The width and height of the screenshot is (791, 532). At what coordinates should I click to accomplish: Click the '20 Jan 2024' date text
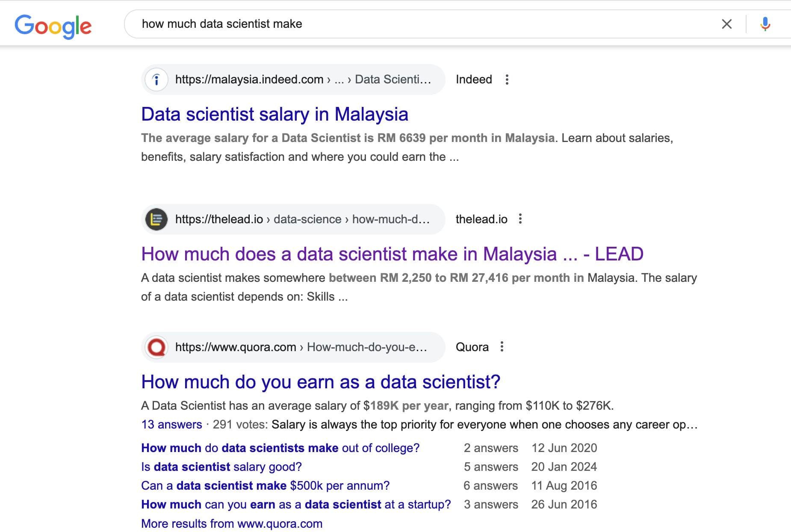(x=564, y=467)
